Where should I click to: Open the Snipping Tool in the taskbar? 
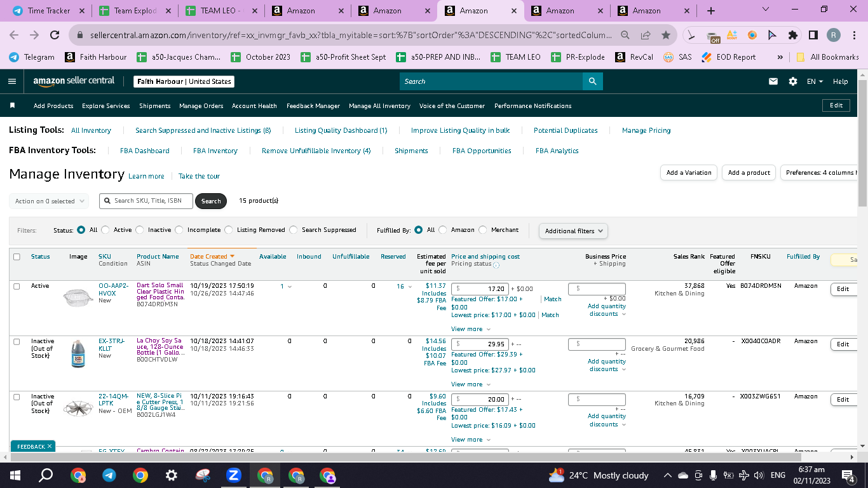203,475
